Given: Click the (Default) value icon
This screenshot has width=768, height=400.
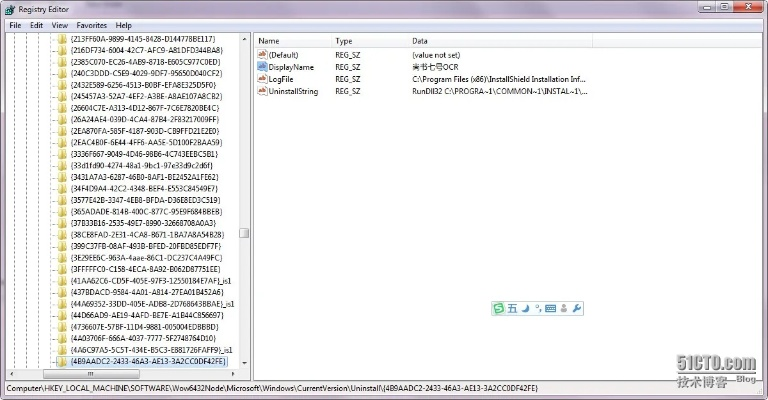Looking at the screenshot, I should [x=262, y=54].
